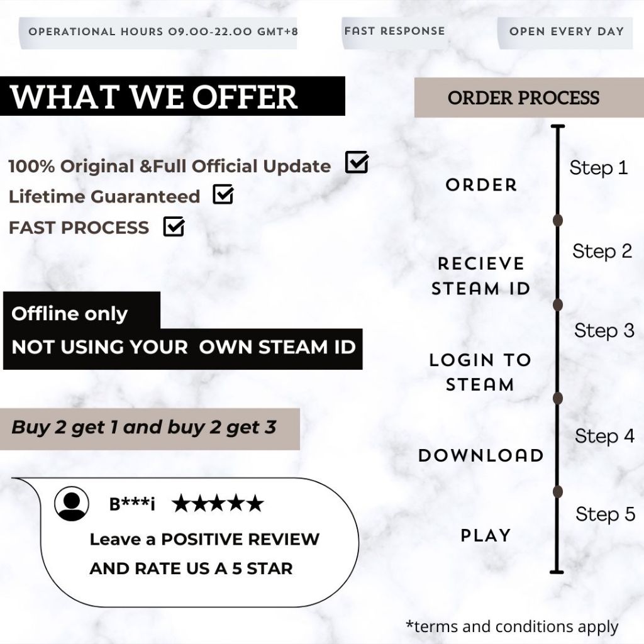Click the timeline dot below Step 2

pyautogui.click(x=557, y=305)
